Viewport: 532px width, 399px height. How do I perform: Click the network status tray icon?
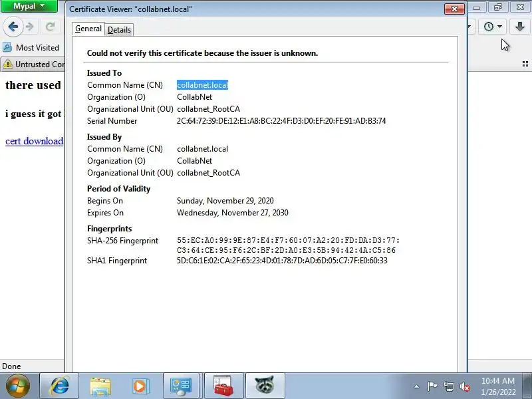448,386
